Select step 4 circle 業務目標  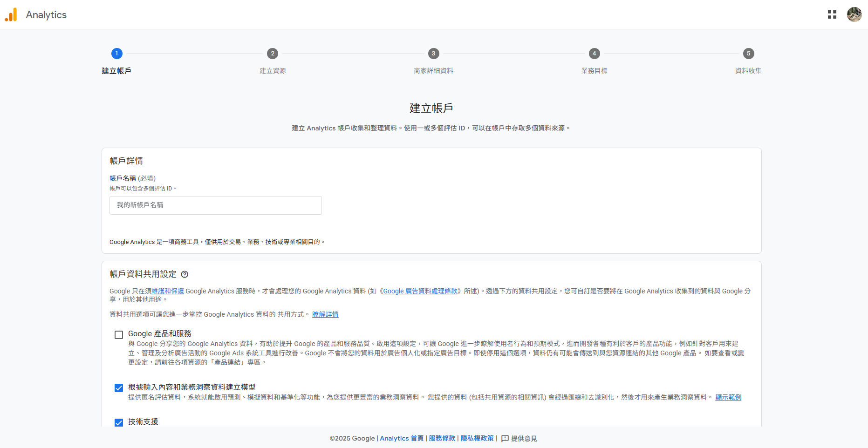pyautogui.click(x=594, y=54)
